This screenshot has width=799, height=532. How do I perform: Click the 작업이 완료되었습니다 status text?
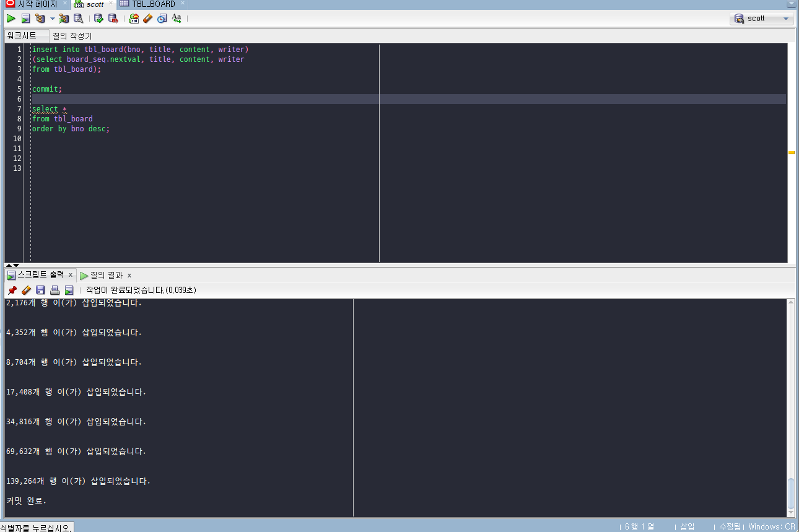[141, 290]
